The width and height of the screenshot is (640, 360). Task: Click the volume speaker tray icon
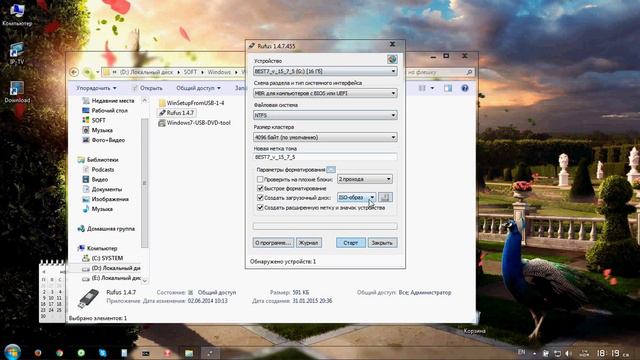[568, 353]
